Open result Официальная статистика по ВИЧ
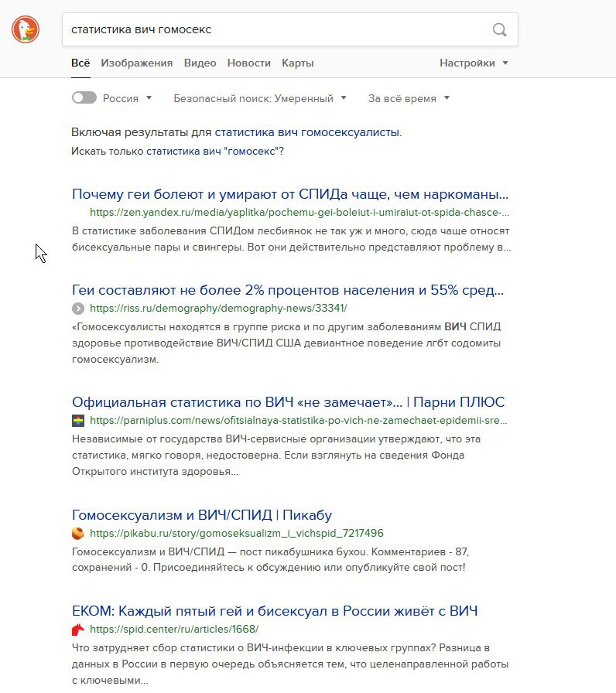This screenshot has height=693, width=616. tap(289, 402)
